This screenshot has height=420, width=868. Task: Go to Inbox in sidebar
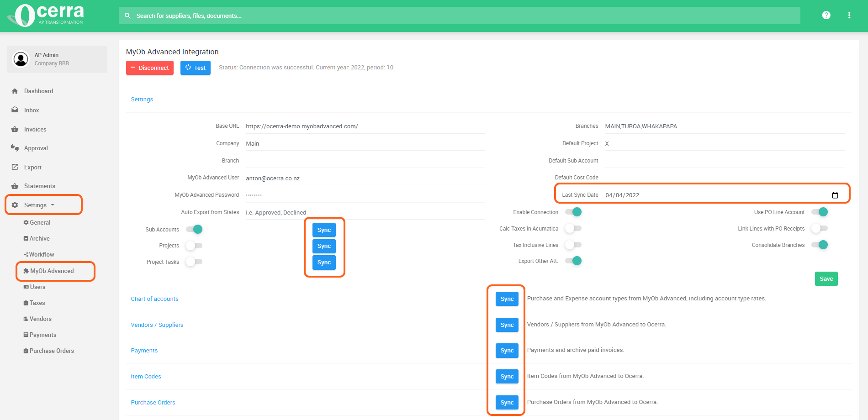pyautogui.click(x=32, y=110)
